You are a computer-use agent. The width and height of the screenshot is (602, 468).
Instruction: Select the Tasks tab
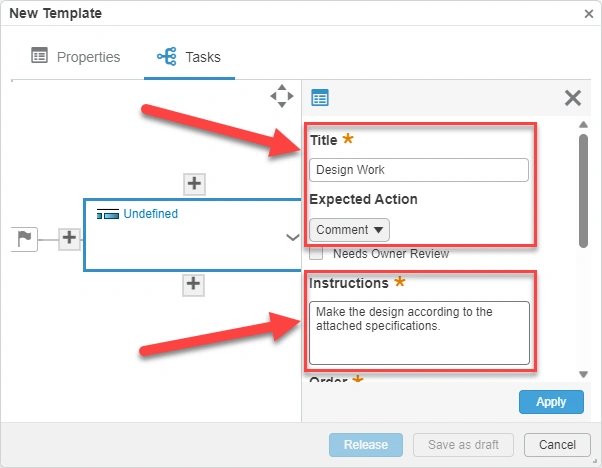(190, 57)
